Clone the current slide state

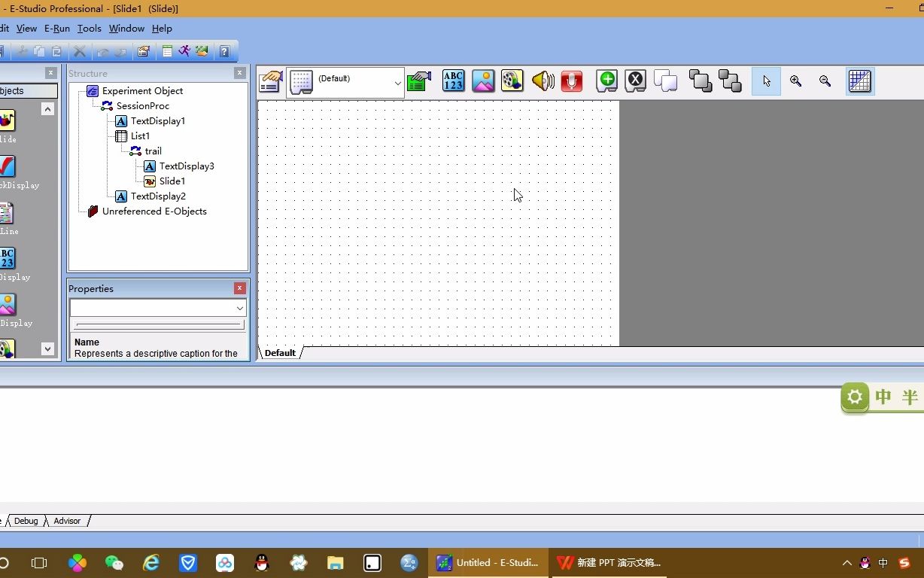666,81
